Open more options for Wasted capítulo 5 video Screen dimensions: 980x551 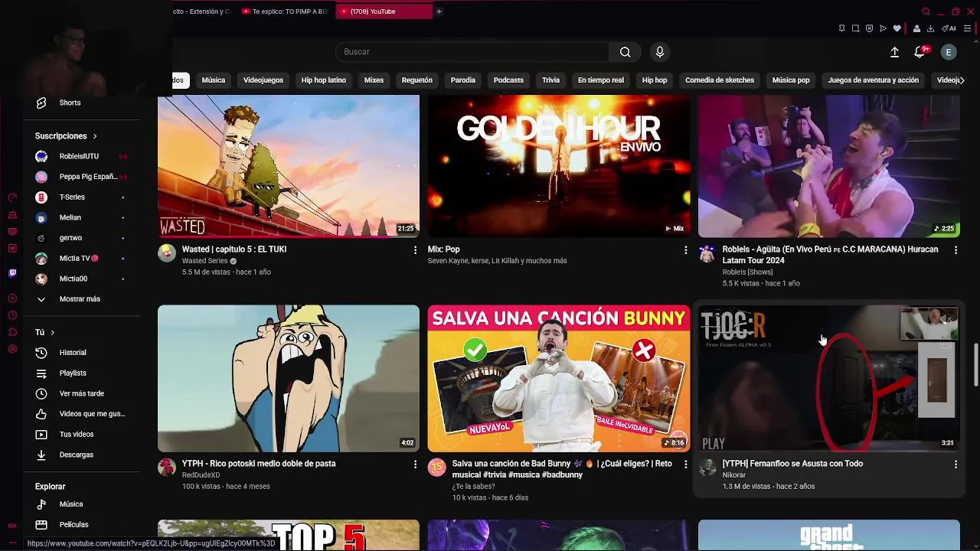point(415,250)
